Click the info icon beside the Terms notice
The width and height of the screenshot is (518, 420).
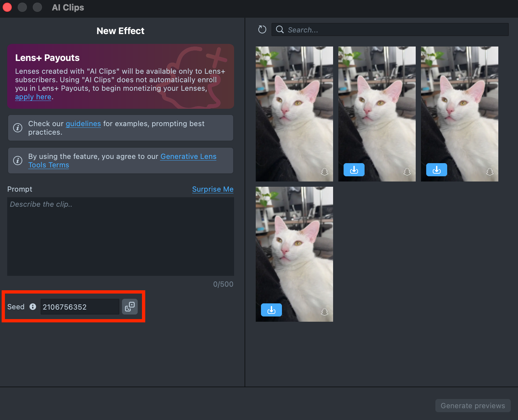[x=18, y=161]
